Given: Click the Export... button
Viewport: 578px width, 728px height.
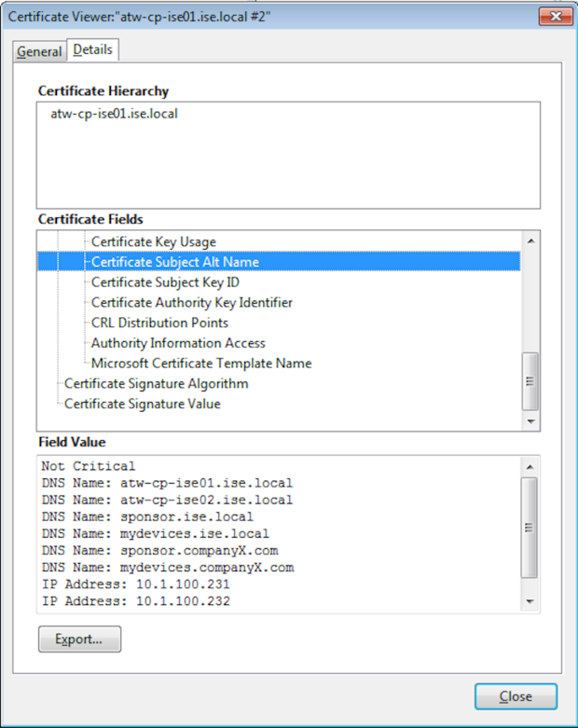Looking at the screenshot, I should 79,639.
